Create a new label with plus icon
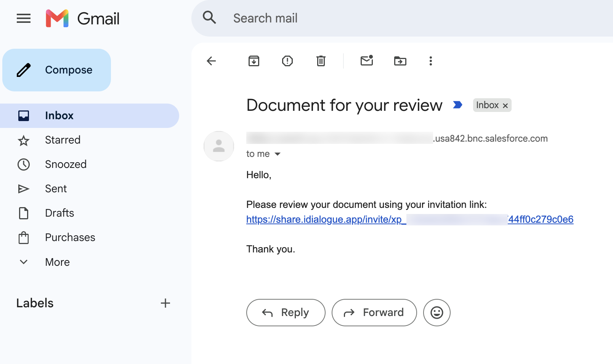 [x=165, y=303]
